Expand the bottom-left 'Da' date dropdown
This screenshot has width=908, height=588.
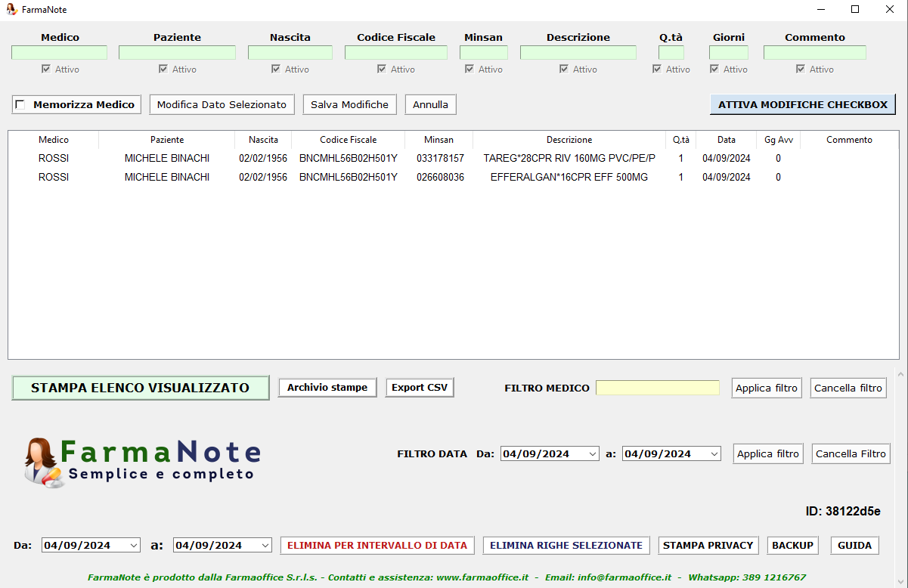(134, 546)
